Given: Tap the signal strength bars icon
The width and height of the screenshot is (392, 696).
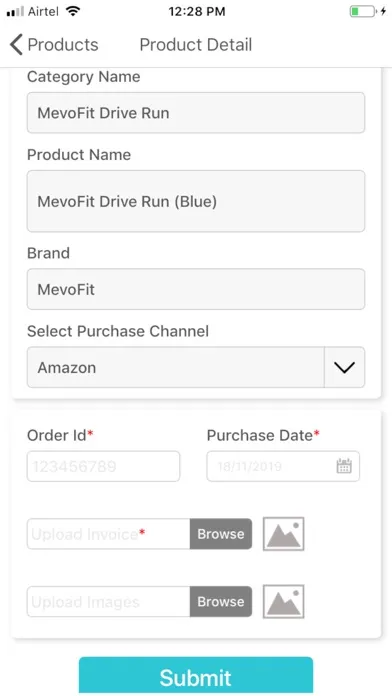Looking at the screenshot, I should coord(15,12).
